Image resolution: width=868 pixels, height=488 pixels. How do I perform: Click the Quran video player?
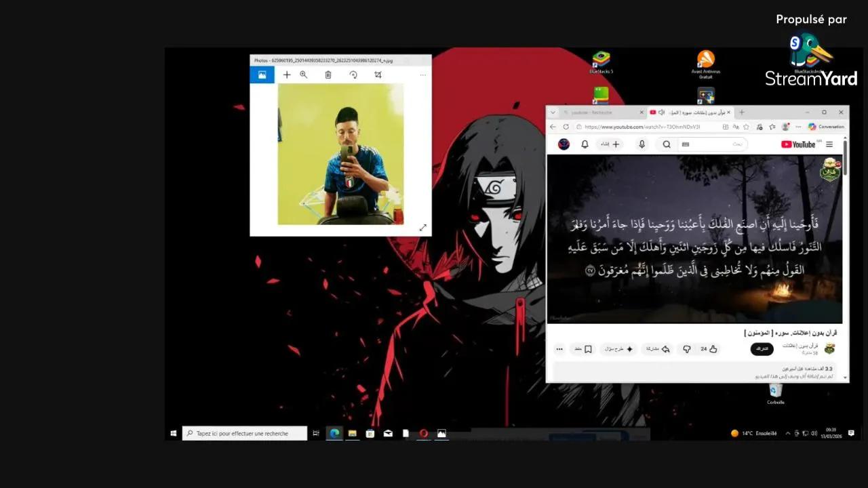tap(694, 239)
